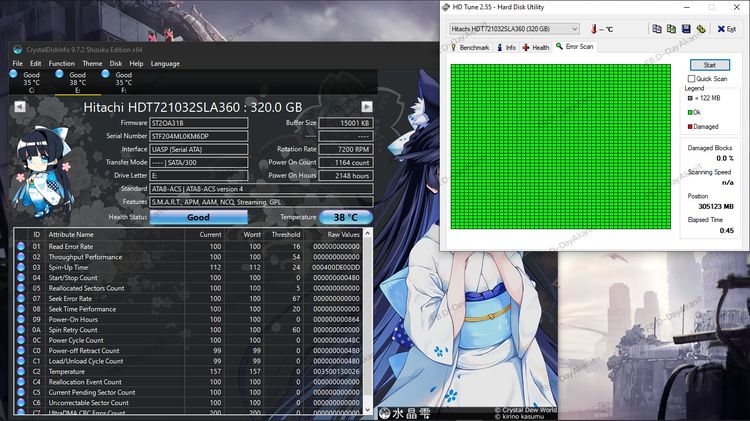The height and width of the screenshot is (421, 750).
Task: Click status icon for Temperature attribute row
Action: [x=21, y=371]
